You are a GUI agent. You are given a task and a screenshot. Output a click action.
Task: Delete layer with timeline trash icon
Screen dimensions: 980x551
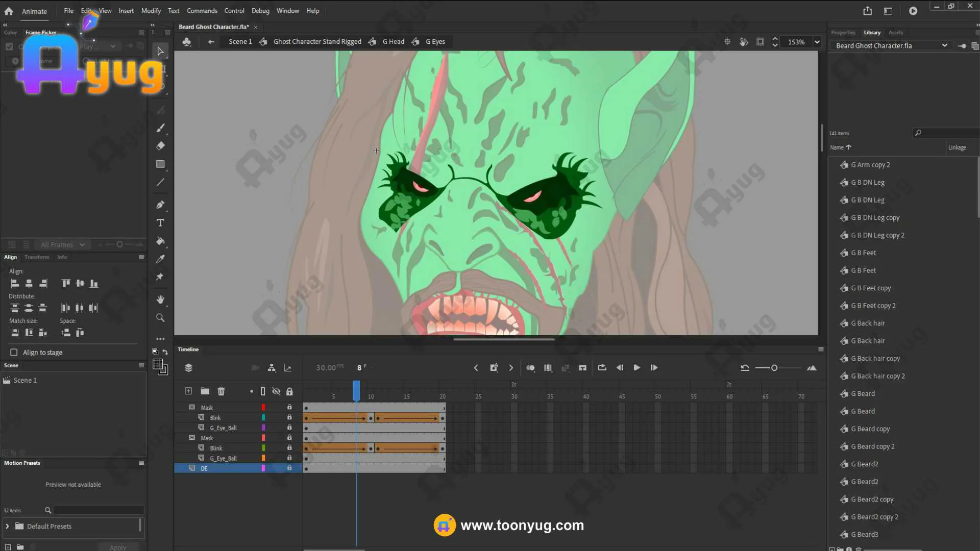click(221, 391)
